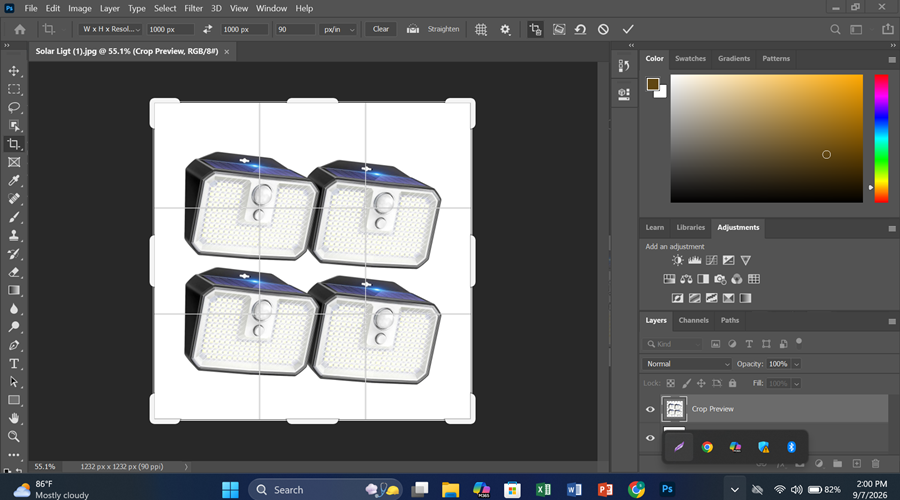Swap width and height values
This screenshot has height=500, width=900.
207,29
